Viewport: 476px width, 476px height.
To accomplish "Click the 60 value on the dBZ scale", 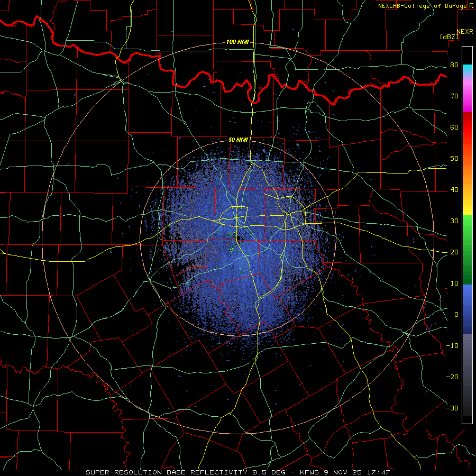I will [454, 127].
